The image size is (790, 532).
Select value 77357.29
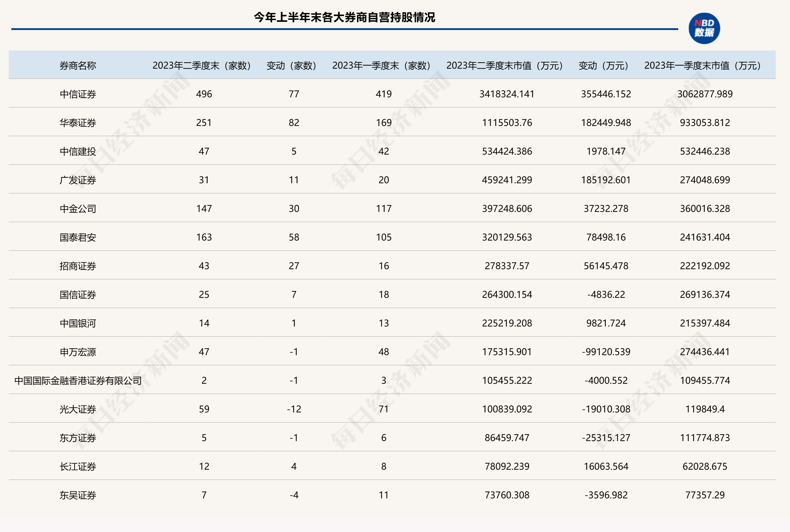point(705,495)
